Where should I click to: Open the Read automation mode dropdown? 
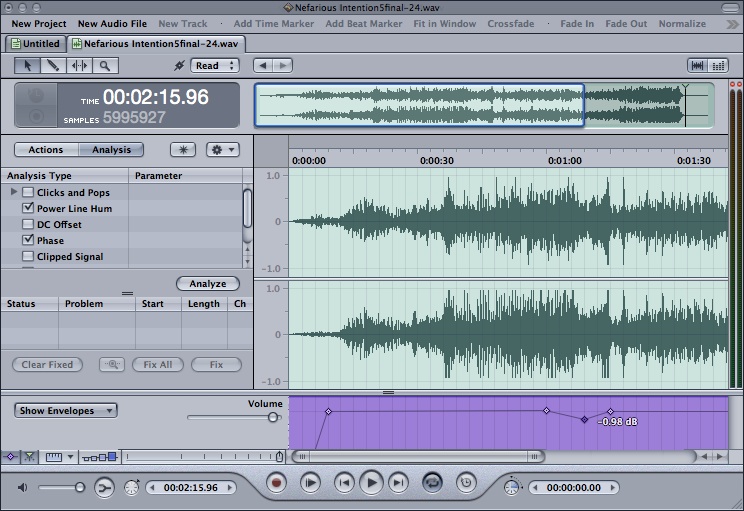(214, 65)
